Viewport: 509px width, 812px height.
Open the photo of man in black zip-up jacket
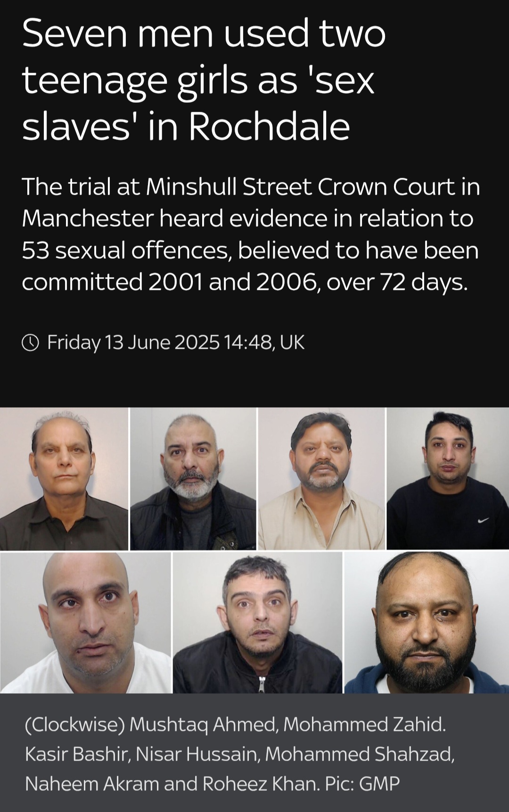click(x=257, y=623)
